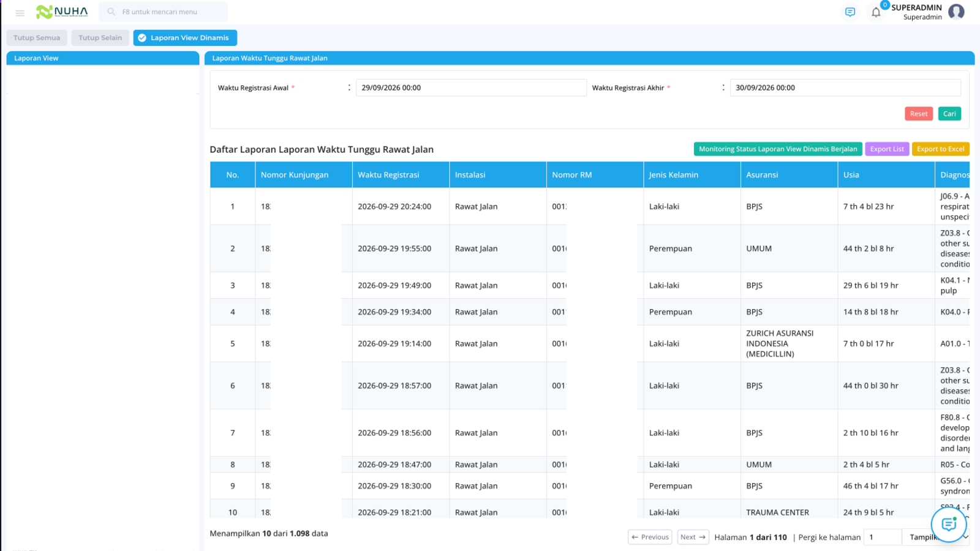Edit Waktu Registrasi Awal date field
980x551 pixels.
471,88
